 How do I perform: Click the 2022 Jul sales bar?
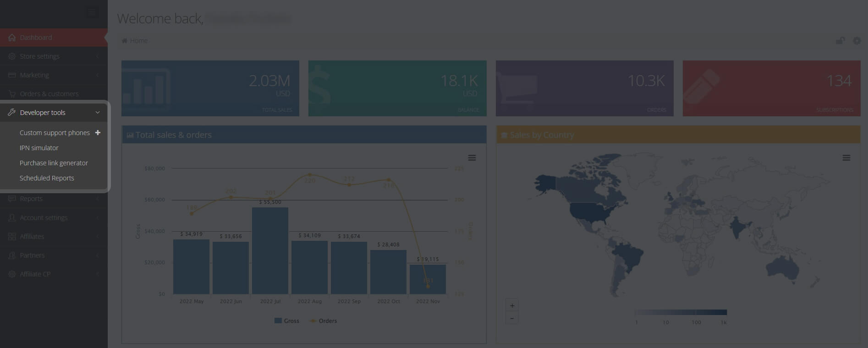coord(270,250)
